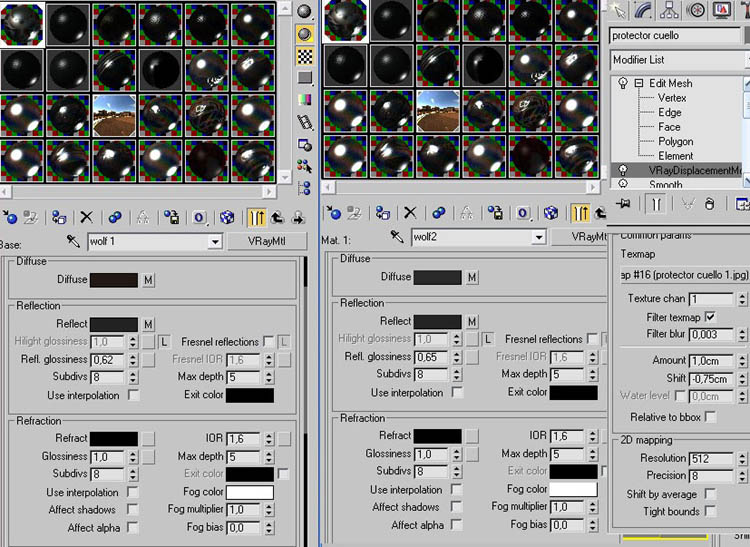Open the Modifier List dropdown
The width and height of the screenshot is (750, 547).
[679, 60]
